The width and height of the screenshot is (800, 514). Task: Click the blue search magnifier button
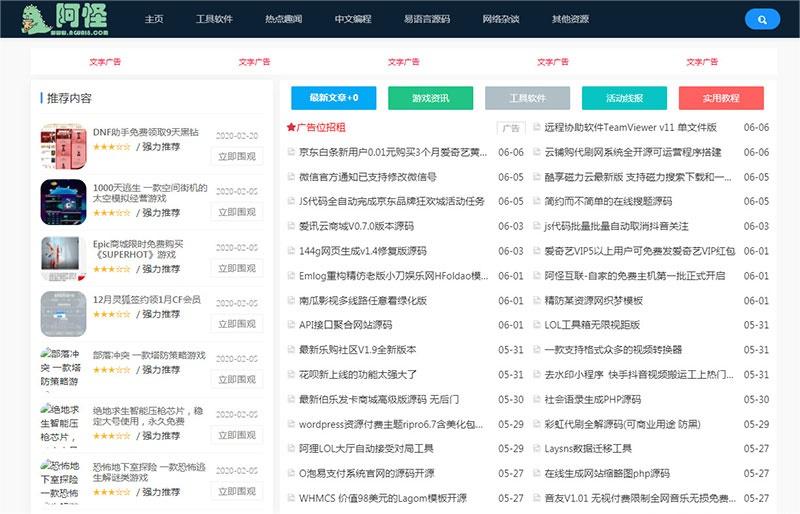[763, 19]
